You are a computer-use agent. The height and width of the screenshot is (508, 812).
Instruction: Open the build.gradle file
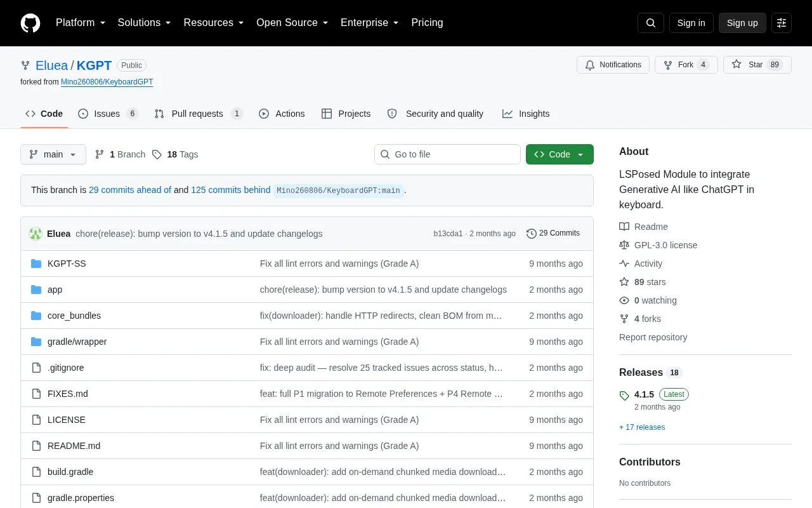pos(70,472)
